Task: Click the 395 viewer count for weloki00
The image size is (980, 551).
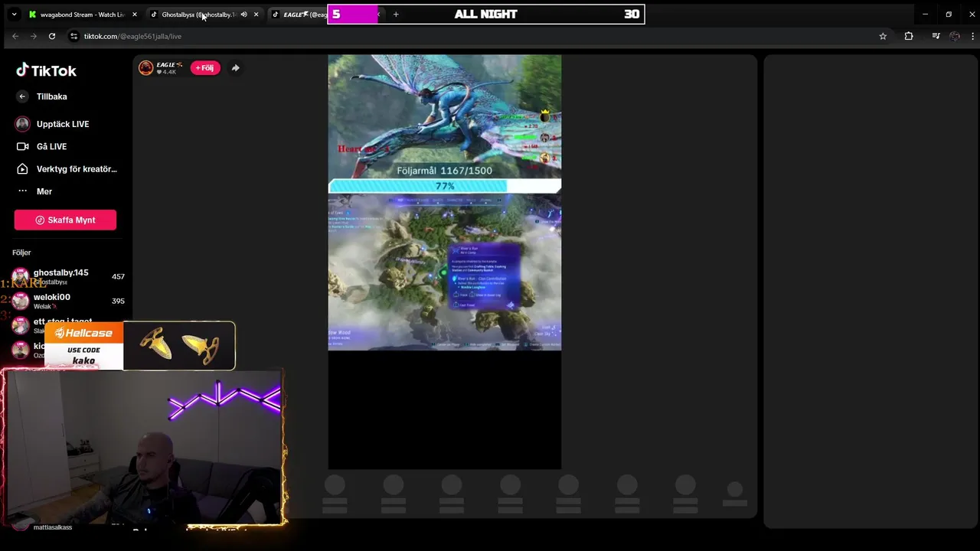Action: coord(118,301)
